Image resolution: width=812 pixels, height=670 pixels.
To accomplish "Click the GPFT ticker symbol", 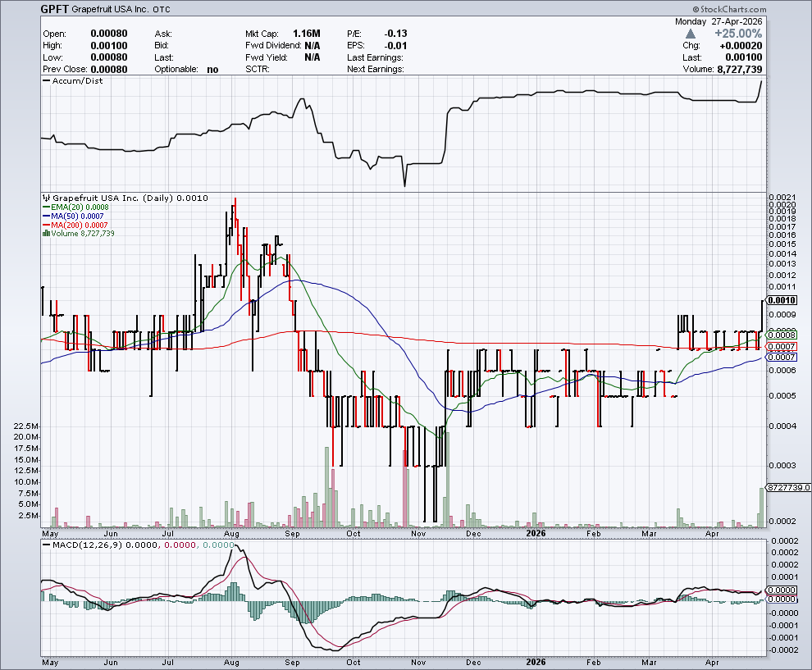I will (55, 9).
